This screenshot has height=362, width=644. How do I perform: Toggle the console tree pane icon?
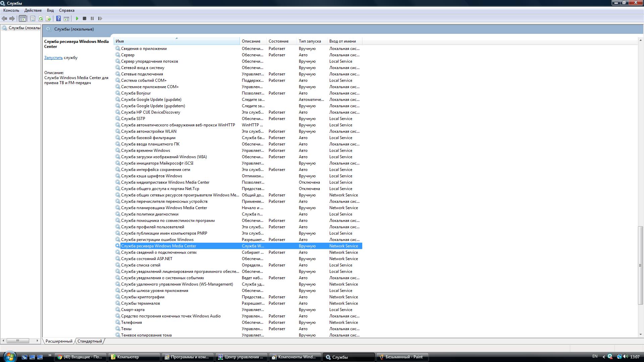(x=22, y=18)
